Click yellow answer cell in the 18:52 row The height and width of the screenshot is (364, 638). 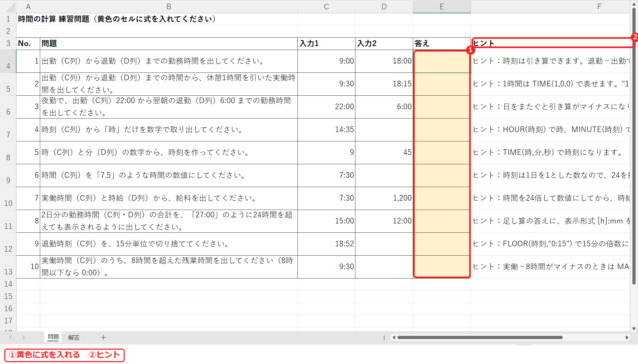442,244
